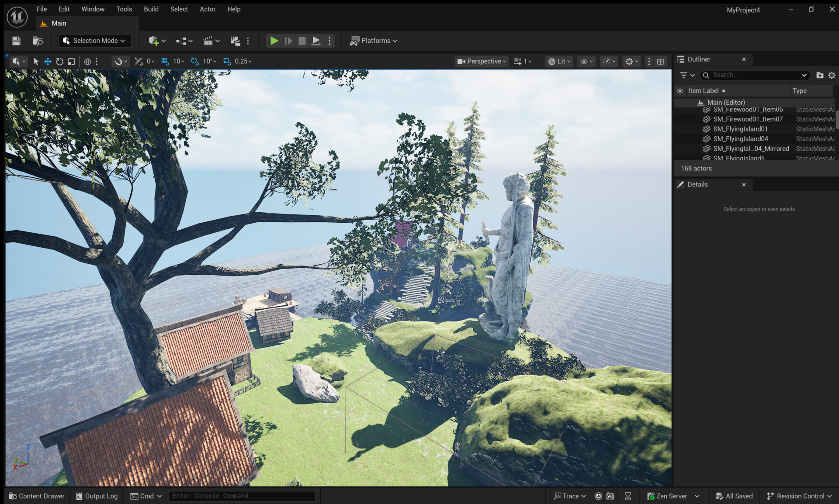
Task: Save the current level
Action: click(16, 41)
